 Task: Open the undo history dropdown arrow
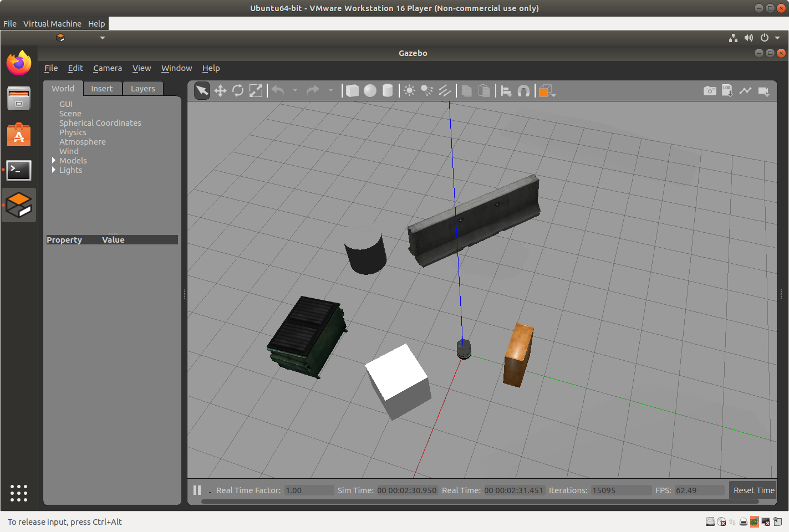[x=295, y=90]
